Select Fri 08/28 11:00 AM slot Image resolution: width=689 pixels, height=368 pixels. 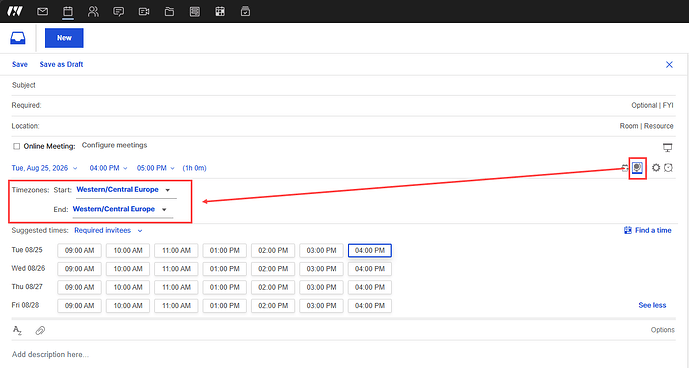(176, 306)
